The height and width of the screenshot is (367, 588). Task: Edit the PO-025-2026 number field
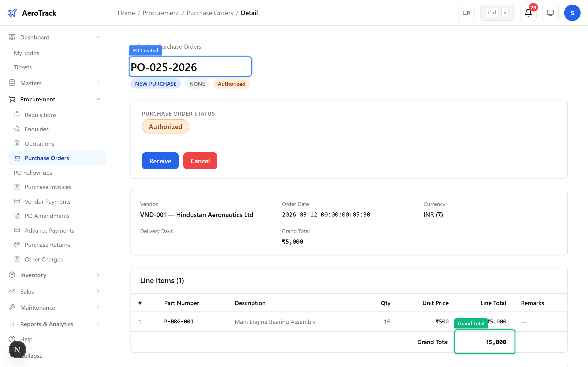point(190,67)
